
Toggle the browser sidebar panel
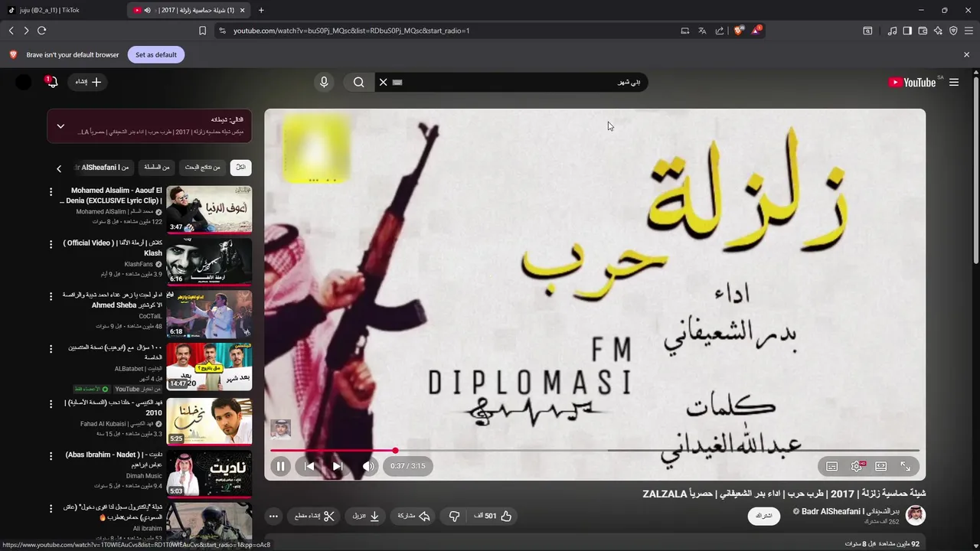(x=907, y=31)
